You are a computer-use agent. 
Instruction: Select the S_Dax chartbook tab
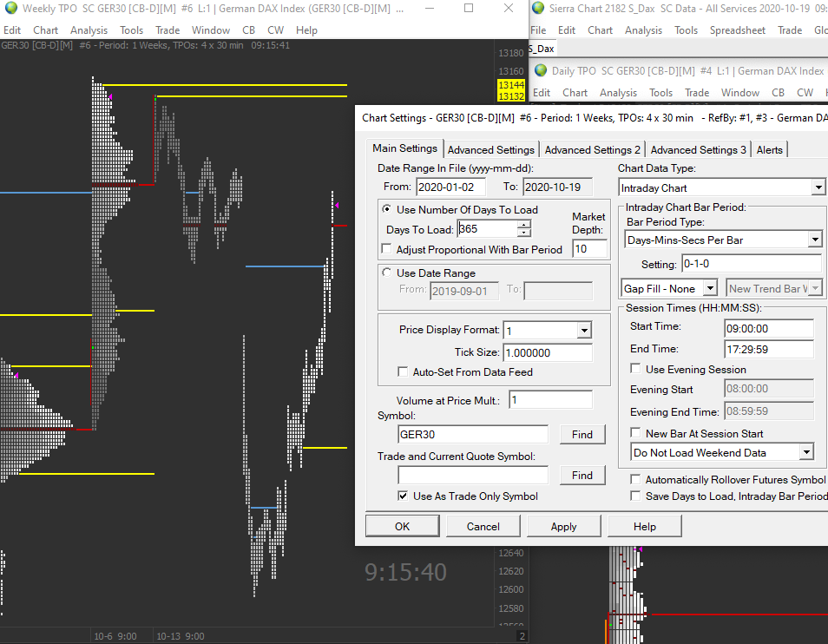542,49
